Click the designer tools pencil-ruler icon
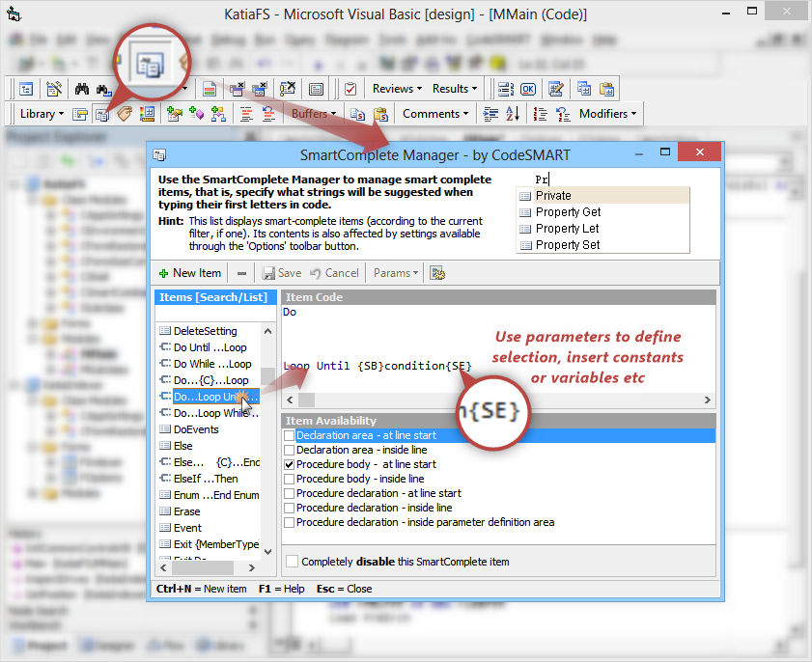Screen dimensions: 812x662 coord(54,89)
